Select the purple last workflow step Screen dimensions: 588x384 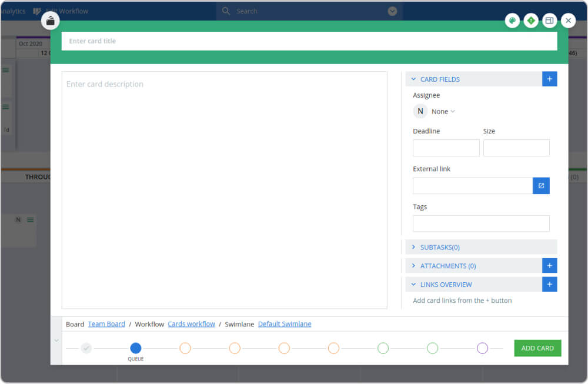point(482,348)
